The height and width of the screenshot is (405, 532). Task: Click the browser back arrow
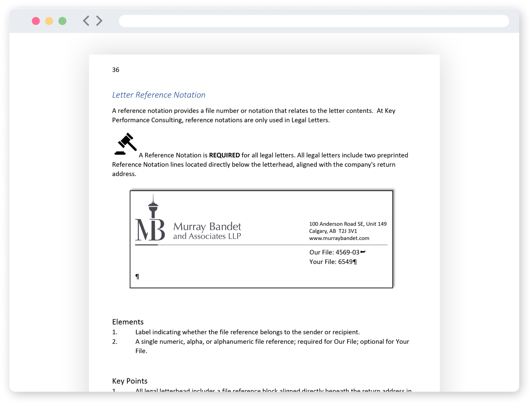86,21
